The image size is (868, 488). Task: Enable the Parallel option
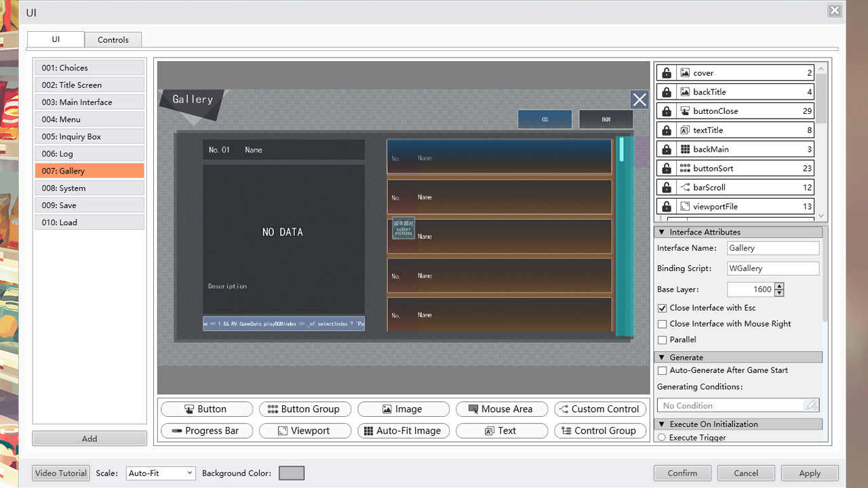pos(661,340)
